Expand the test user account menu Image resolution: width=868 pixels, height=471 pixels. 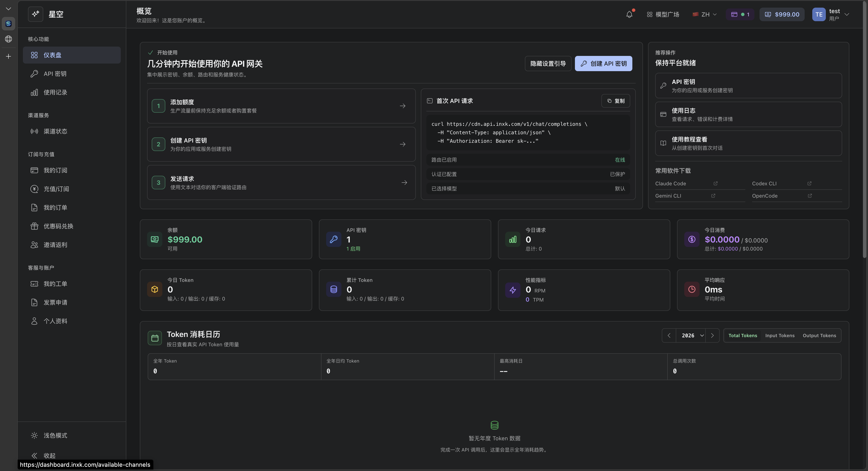(x=846, y=14)
